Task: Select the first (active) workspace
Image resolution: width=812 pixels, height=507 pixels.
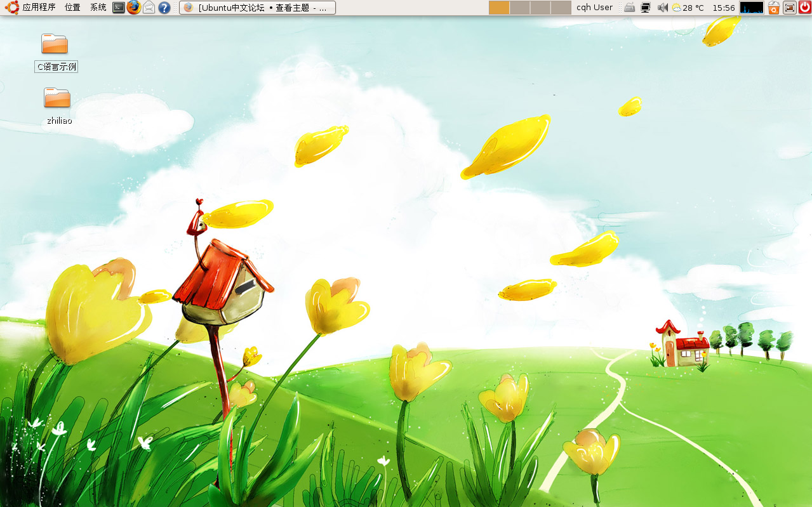Action: [499, 8]
